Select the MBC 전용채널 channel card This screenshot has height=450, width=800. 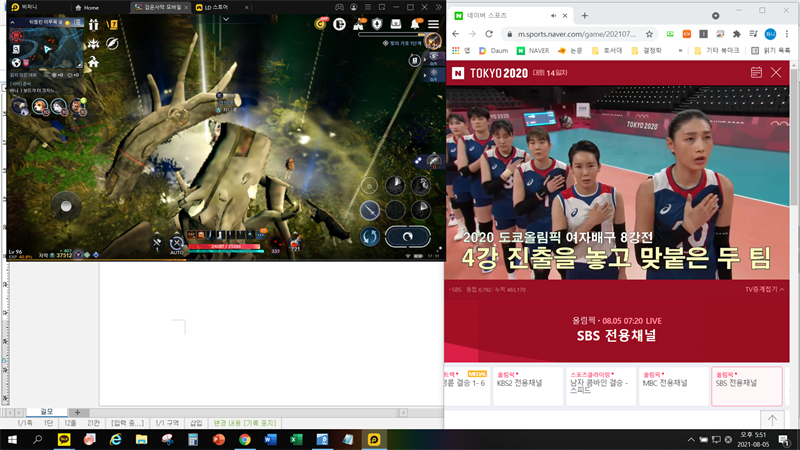(x=673, y=387)
